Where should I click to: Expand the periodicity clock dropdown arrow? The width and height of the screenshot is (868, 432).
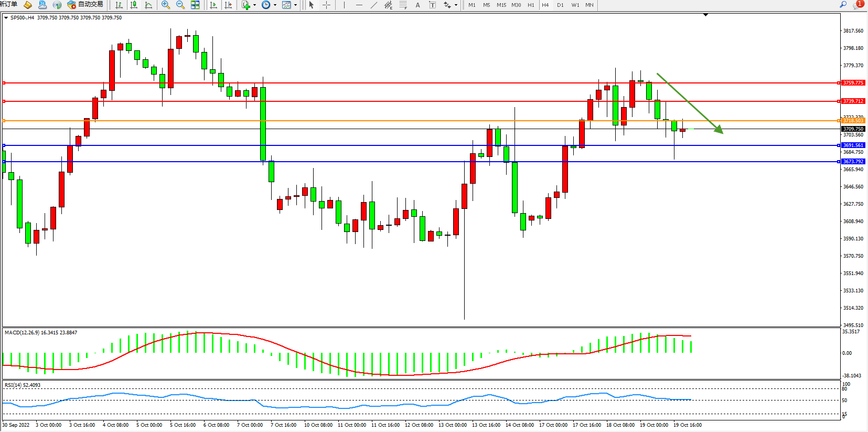tap(275, 5)
